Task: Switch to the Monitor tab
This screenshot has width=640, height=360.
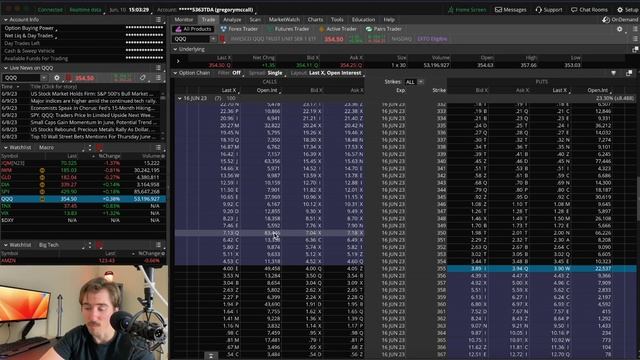Action: [184, 20]
